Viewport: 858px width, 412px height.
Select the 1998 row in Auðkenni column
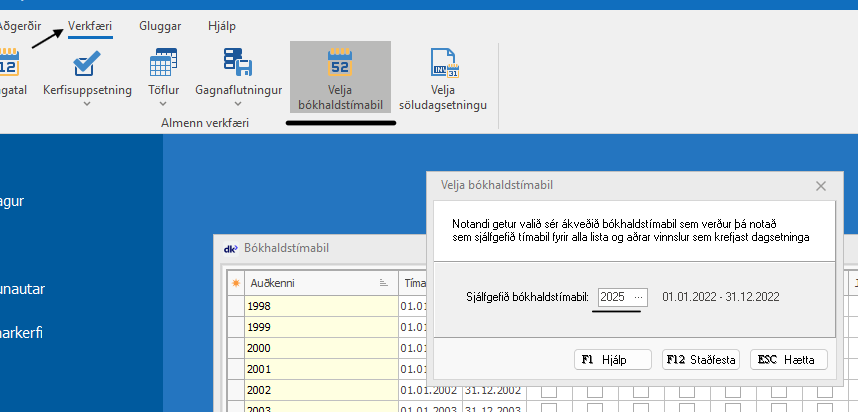[320, 306]
